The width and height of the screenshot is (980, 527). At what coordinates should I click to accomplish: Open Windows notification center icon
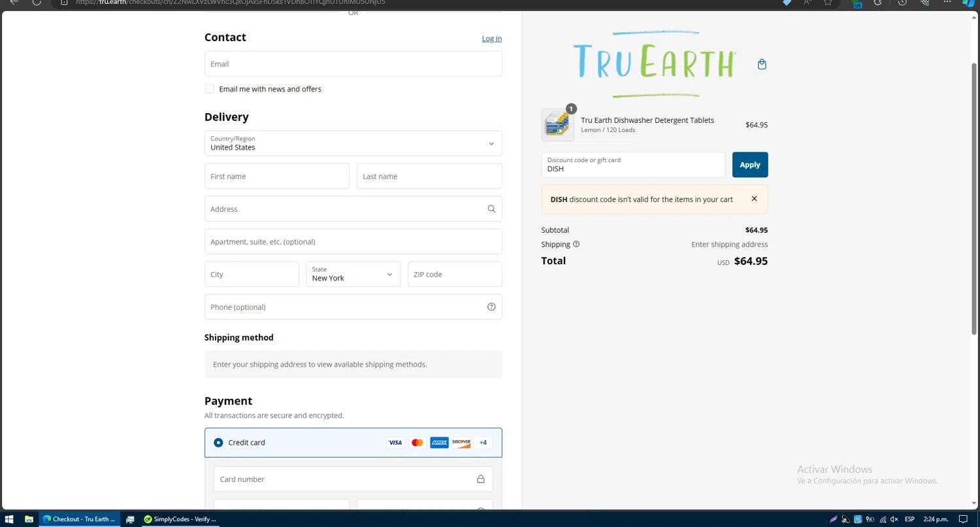963,519
